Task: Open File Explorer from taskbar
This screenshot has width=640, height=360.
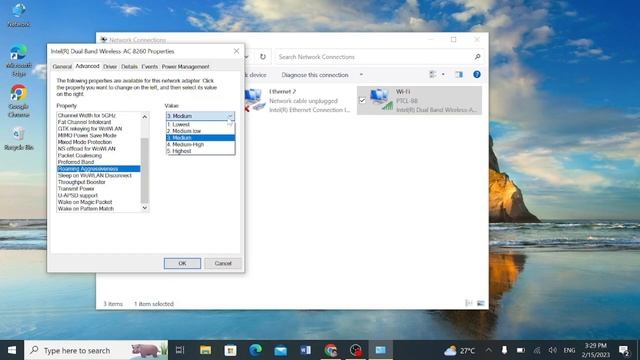Action: coord(205,350)
